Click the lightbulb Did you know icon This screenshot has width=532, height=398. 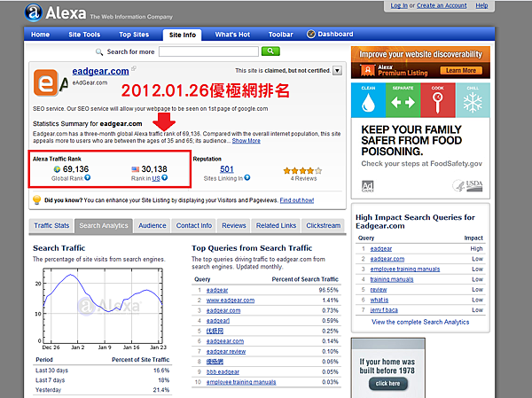[x=36, y=199]
